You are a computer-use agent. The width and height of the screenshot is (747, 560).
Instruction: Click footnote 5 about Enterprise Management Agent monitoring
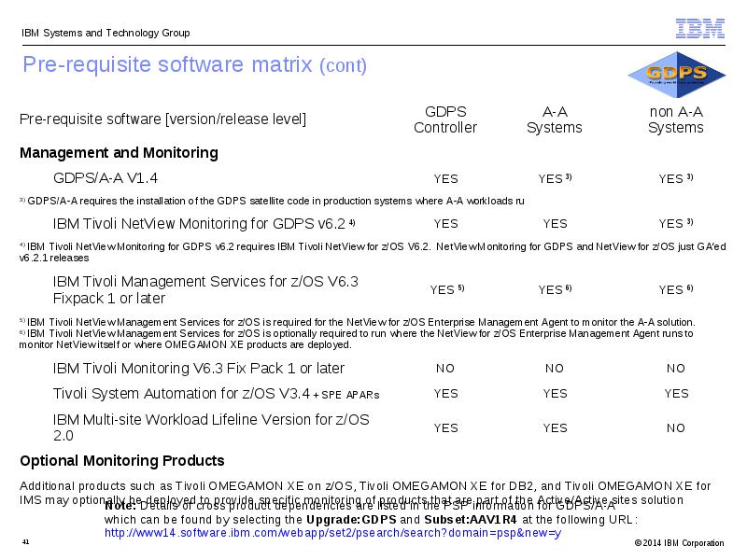click(x=358, y=322)
